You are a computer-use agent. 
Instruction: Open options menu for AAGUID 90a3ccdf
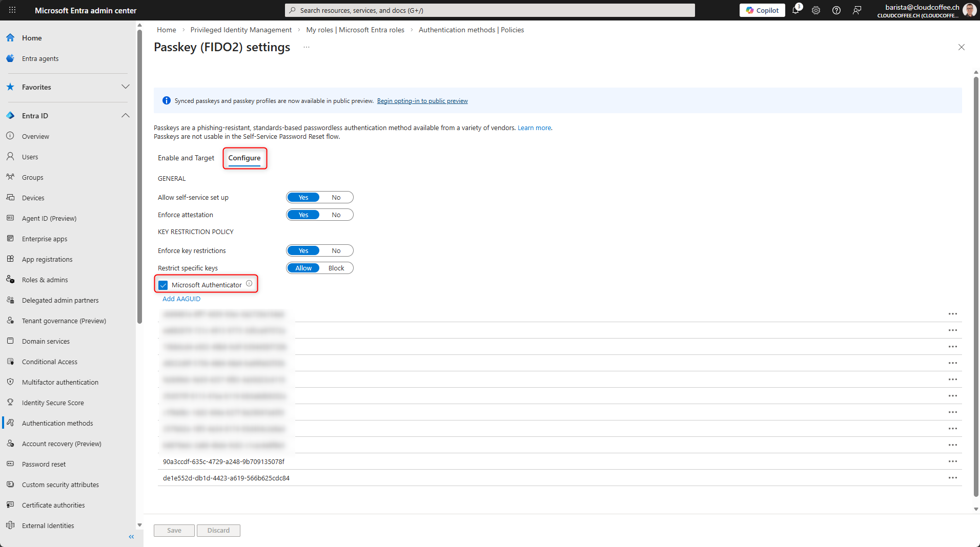tap(952, 461)
